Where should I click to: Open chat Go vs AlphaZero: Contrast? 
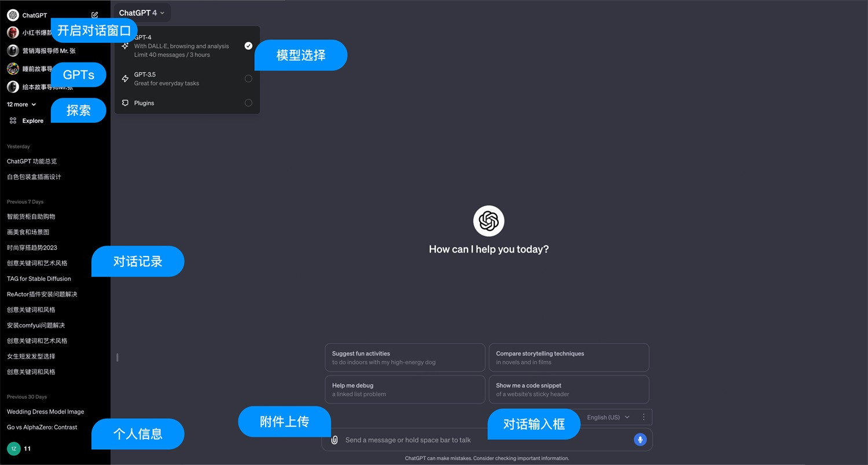pos(42,427)
